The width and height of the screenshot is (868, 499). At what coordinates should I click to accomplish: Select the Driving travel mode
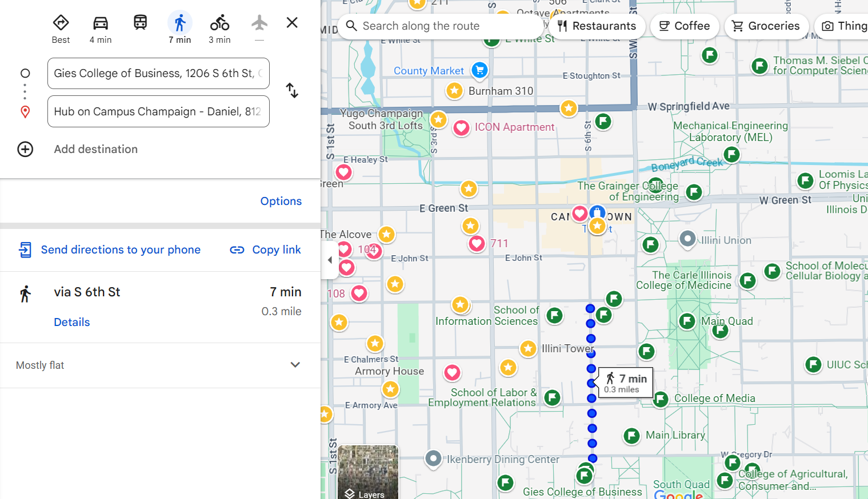coord(101,29)
